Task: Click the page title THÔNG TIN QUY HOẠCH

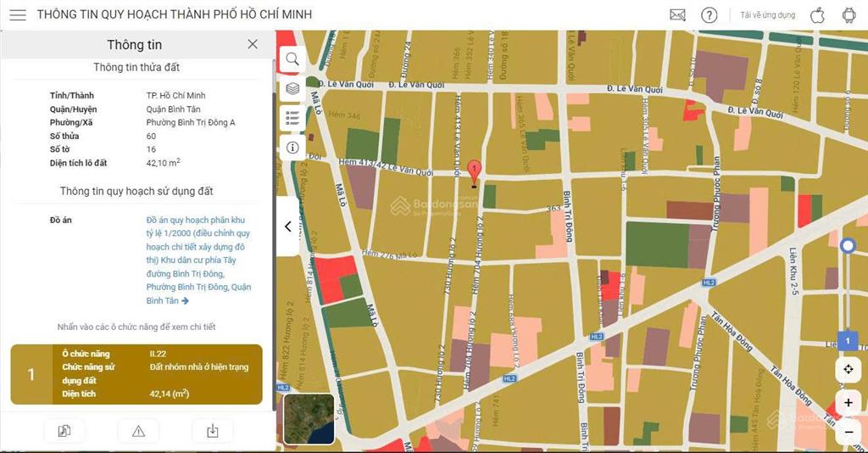Action: click(x=175, y=14)
